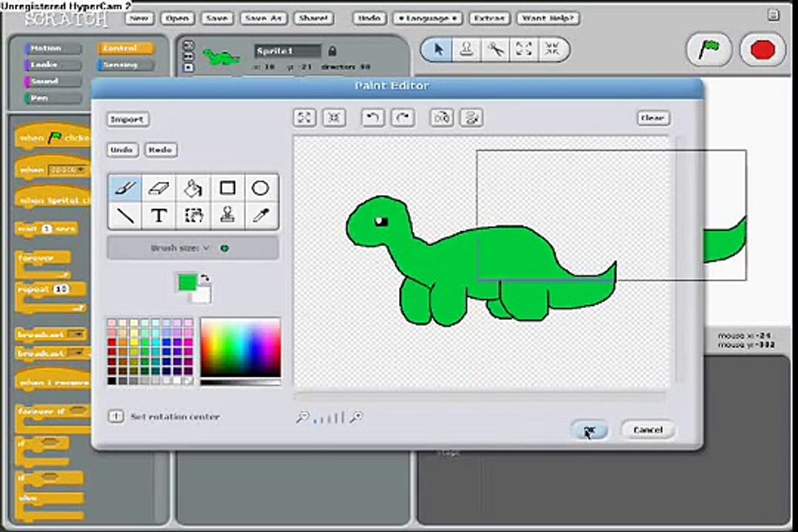
Task: Click the shrink image icon in Paint Editor
Action: (x=334, y=117)
